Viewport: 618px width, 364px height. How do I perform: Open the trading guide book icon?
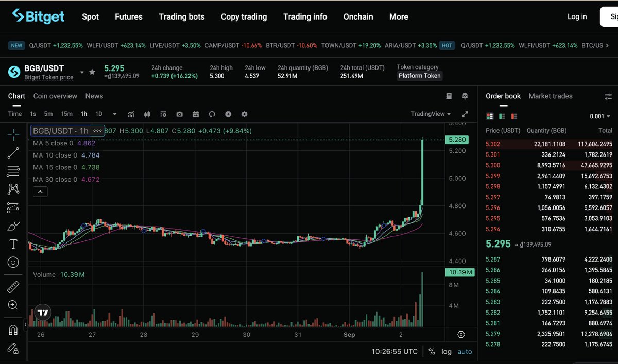tap(449, 96)
